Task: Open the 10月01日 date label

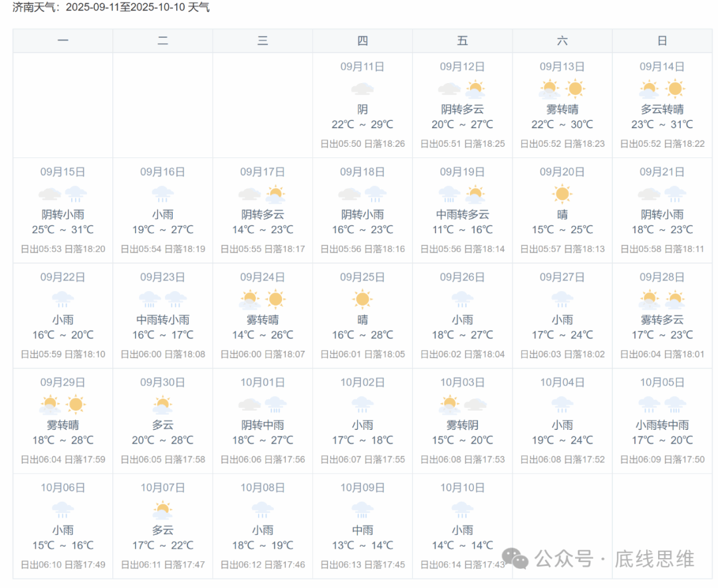Action: (263, 382)
